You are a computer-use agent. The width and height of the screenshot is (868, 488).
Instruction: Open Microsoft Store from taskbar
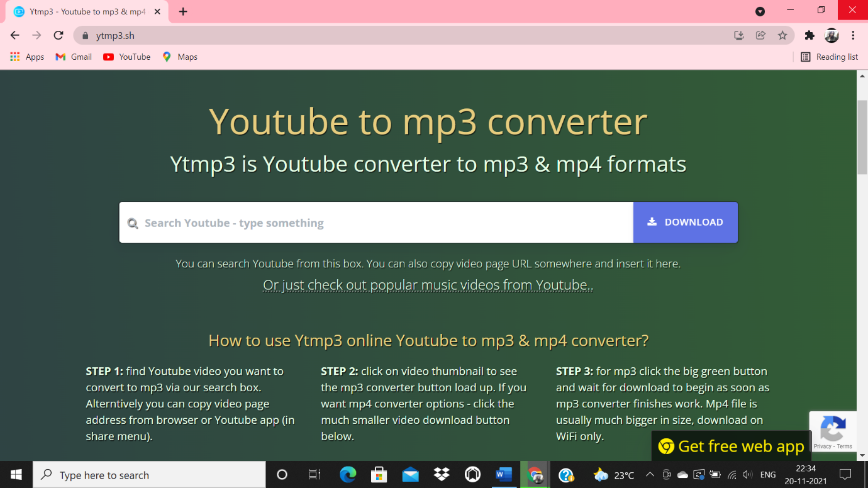pos(379,475)
